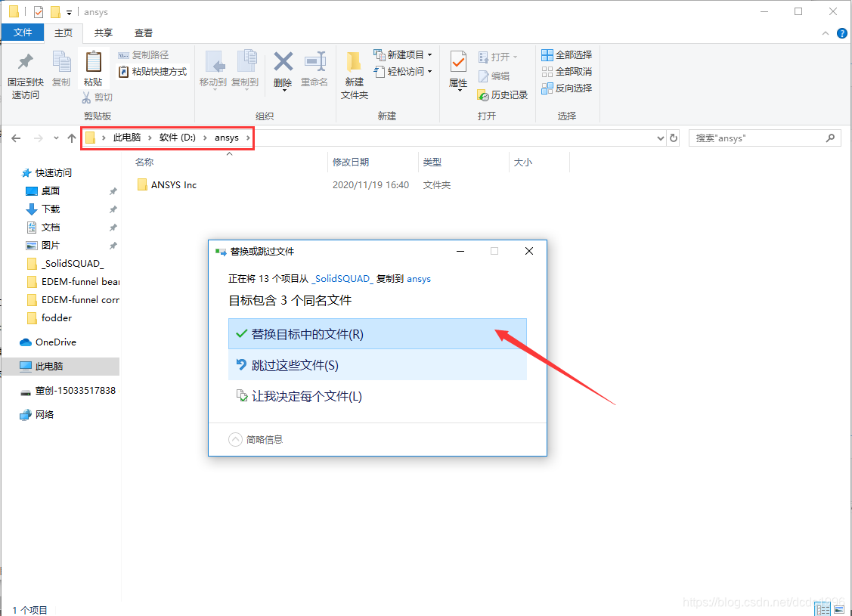Expand the fewer details chevron
This screenshot has width=852, height=616.
coord(236,439)
